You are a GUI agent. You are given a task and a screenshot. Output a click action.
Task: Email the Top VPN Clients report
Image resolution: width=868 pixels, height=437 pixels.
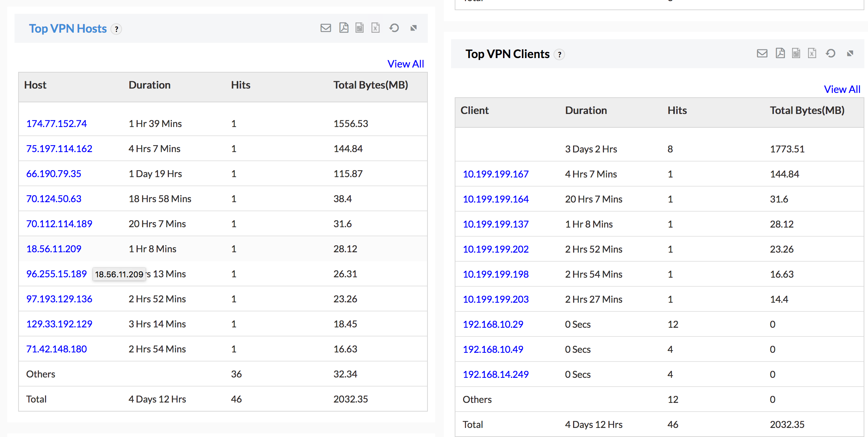pyautogui.click(x=762, y=53)
